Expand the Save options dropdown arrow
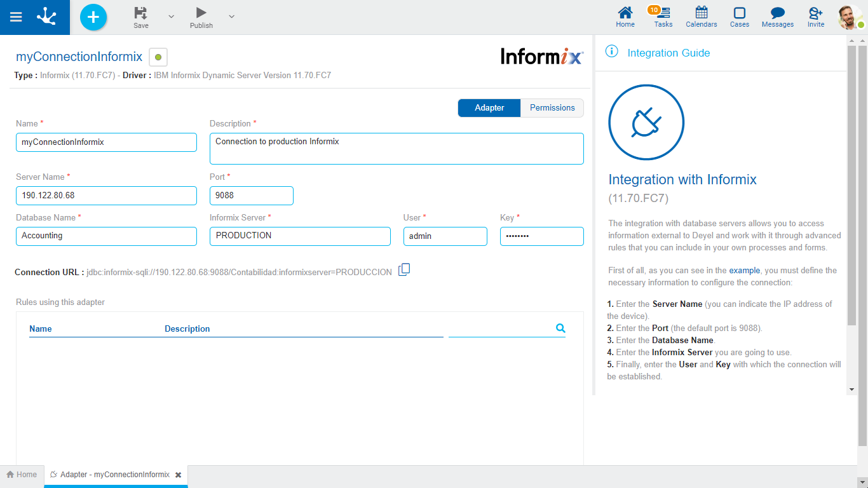The width and height of the screenshot is (868, 488). click(171, 17)
